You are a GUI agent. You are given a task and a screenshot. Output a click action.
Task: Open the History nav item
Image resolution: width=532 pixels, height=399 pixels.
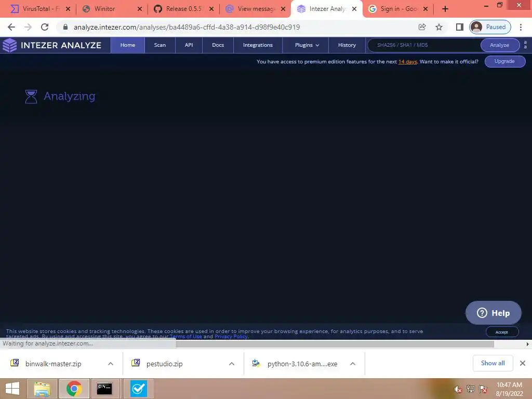pyautogui.click(x=347, y=45)
